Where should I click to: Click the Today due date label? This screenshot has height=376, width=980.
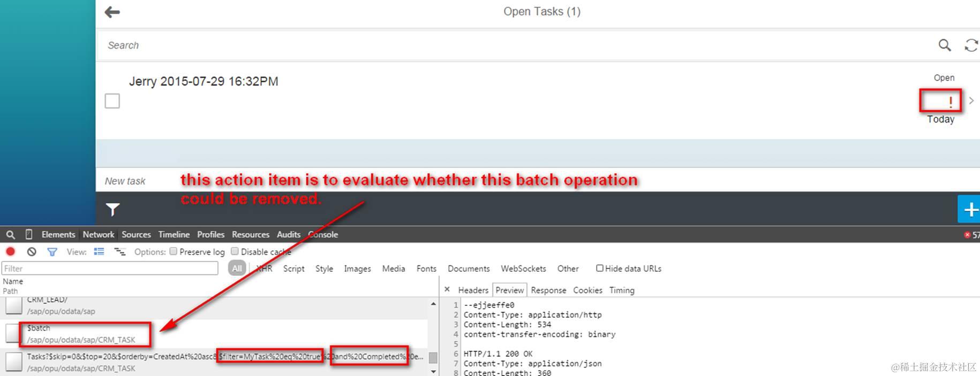point(941,119)
